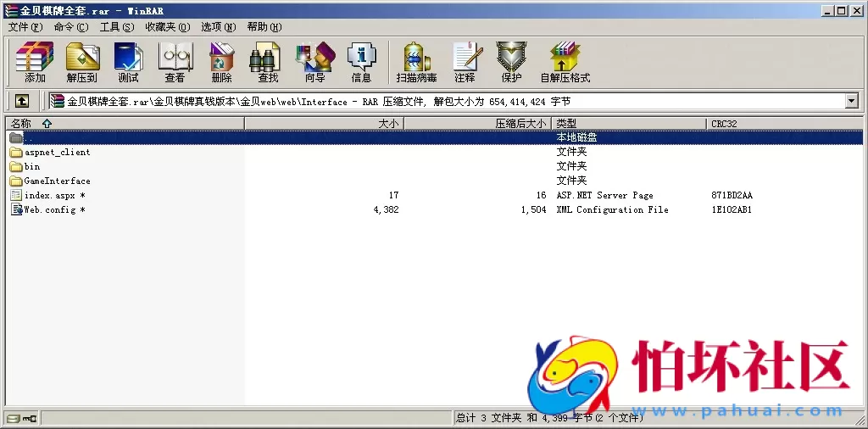Click the 自解压格式 (SFX) icon
This screenshot has width=868, height=429.
(565, 62)
